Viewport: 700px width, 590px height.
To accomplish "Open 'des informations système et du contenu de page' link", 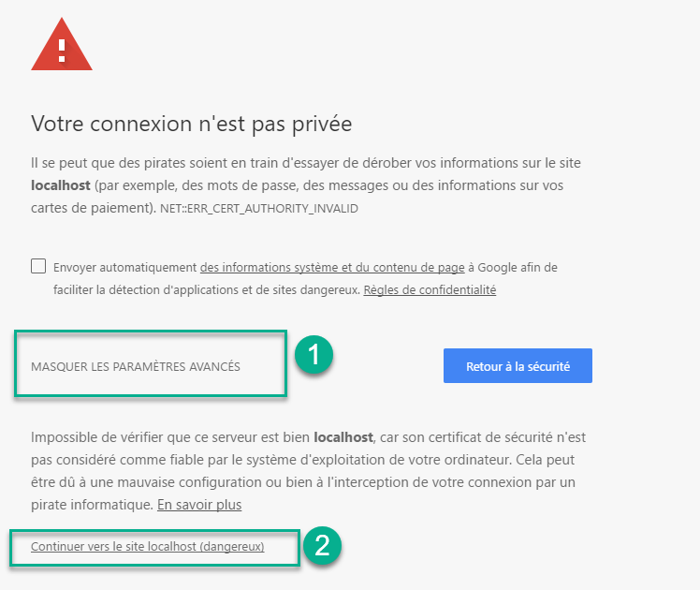I will [332, 268].
